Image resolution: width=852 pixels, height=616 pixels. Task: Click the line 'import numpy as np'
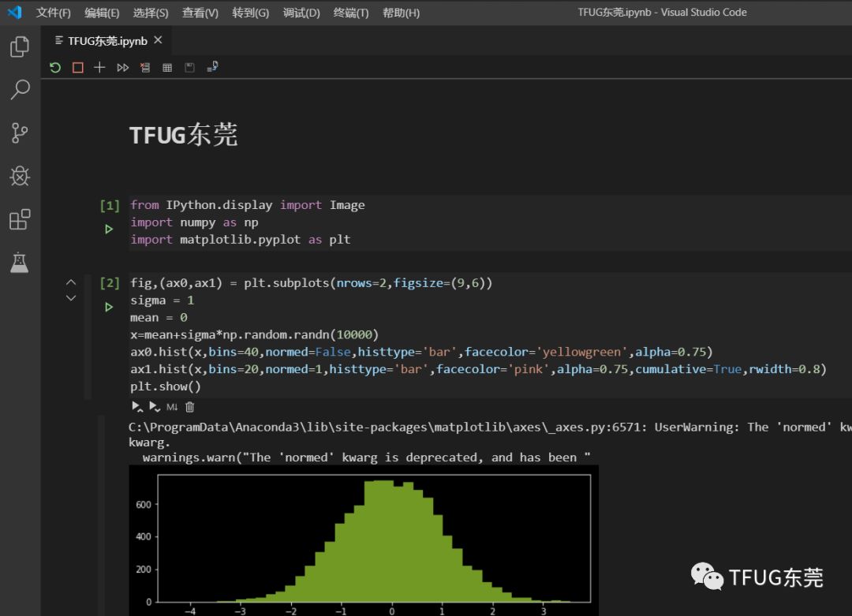(194, 222)
